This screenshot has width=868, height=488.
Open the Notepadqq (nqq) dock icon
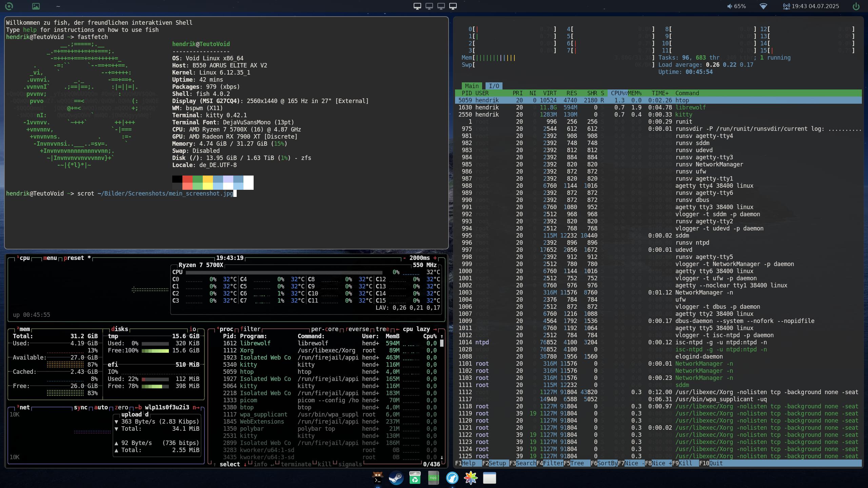(x=433, y=478)
